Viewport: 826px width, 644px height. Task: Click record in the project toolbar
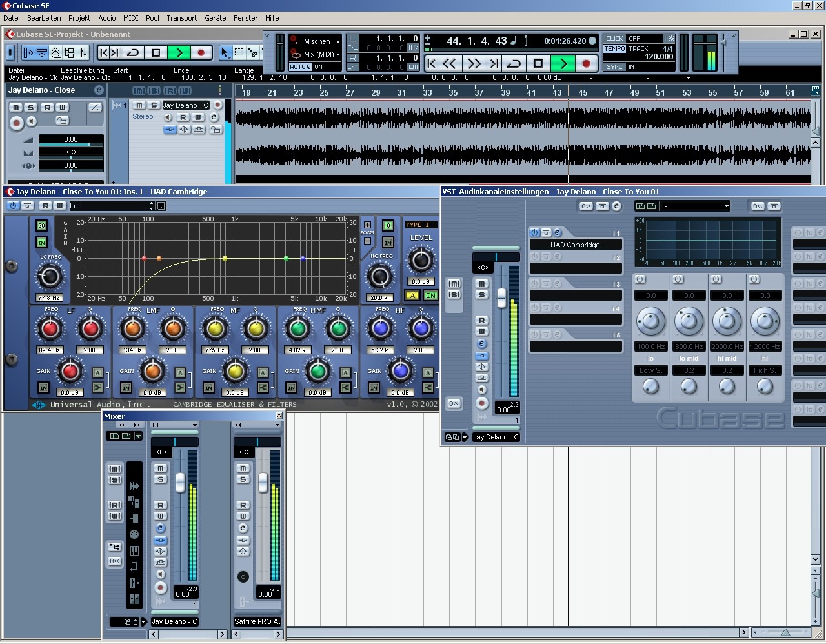[201, 52]
